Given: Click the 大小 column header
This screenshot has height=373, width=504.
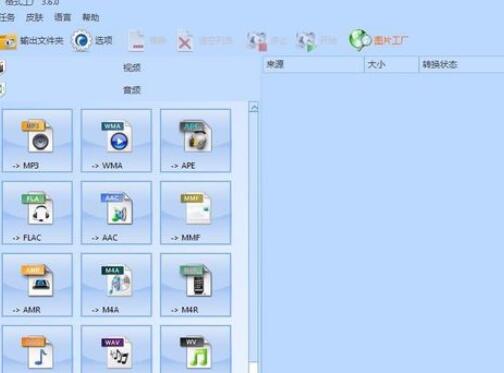Looking at the screenshot, I should point(391,64).
